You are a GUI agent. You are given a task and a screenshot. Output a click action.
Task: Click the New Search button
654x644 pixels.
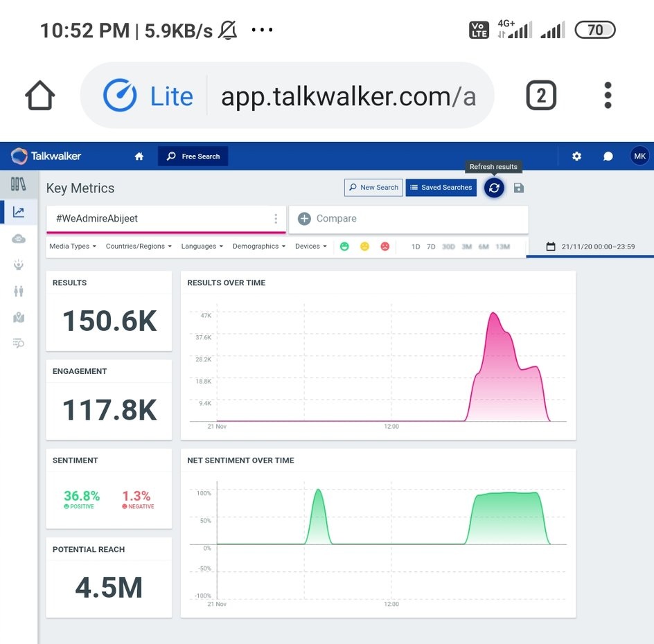point(373,188)
